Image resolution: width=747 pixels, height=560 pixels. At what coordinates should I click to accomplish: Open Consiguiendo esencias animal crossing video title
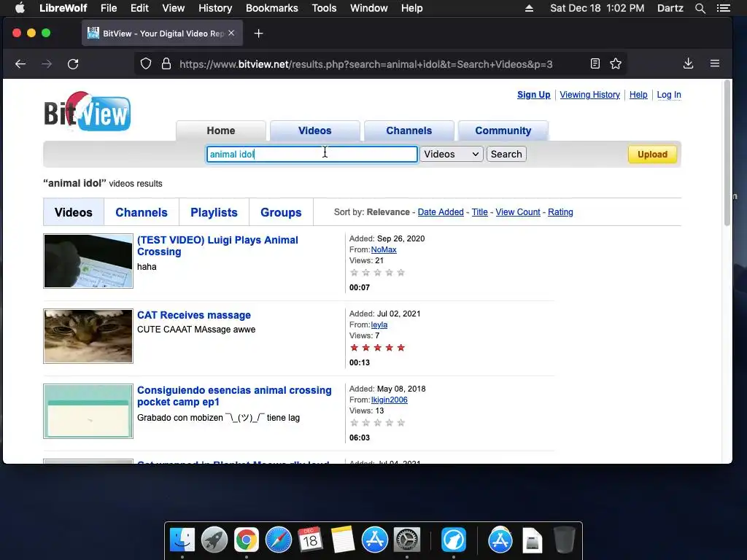pos(234,396)
